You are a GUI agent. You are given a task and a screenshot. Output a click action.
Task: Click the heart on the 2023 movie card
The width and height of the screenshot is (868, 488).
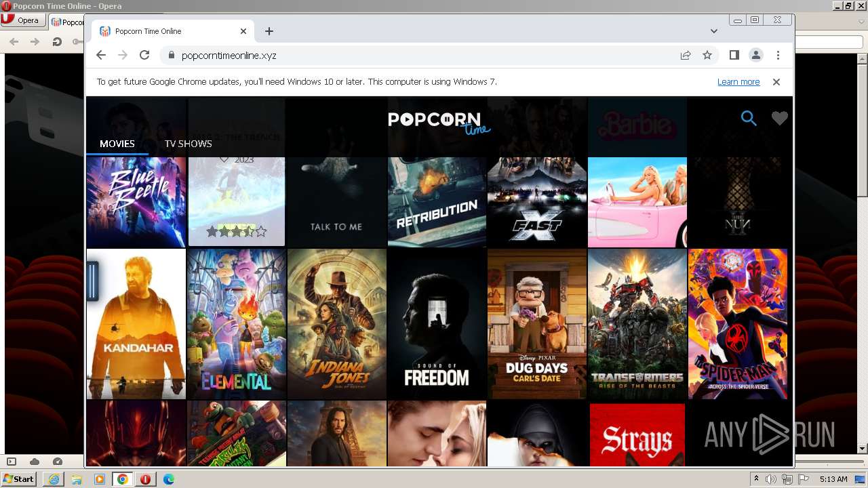click(x=224, y=160)
